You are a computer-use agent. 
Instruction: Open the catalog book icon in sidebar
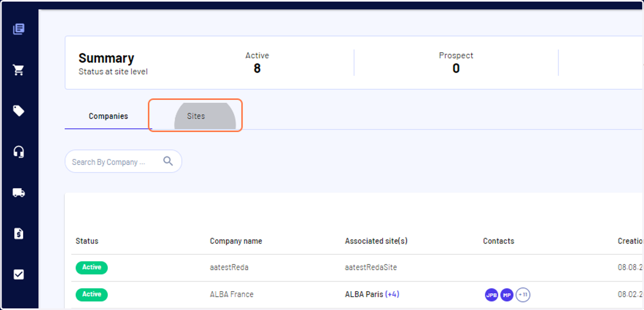click(x=19, y=29)
